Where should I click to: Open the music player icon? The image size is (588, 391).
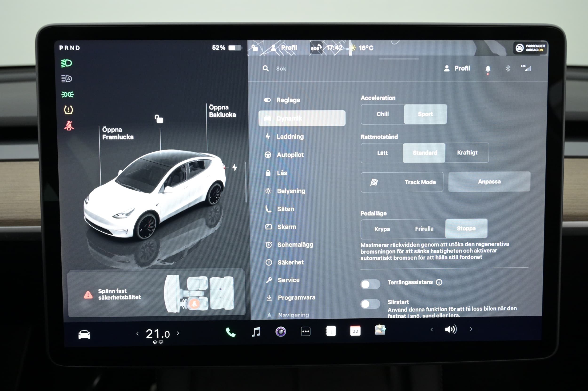pos(256,332)
